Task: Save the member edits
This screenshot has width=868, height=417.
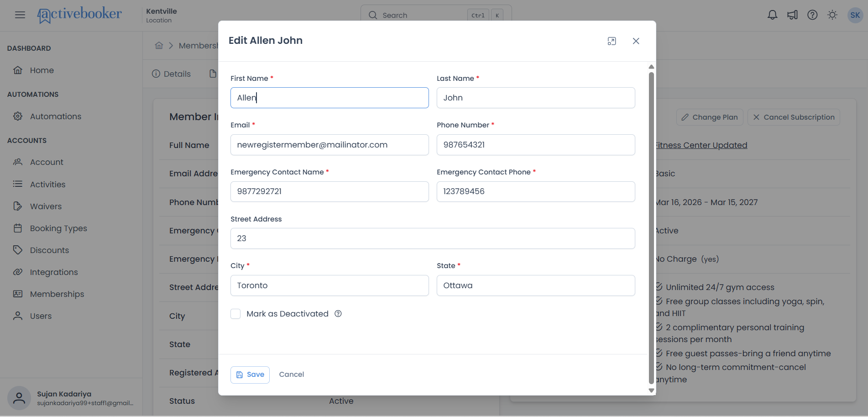Action: pos(250,375)
